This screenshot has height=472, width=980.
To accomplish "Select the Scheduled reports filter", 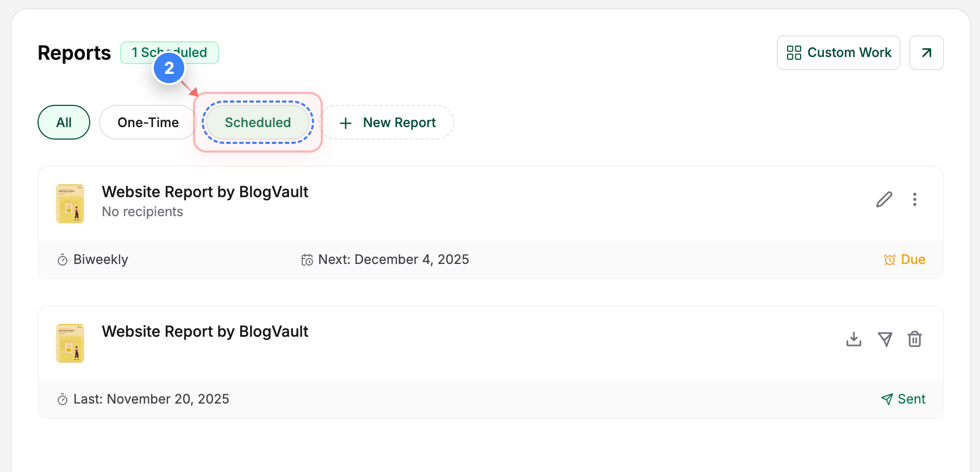I will tap(257, 122).
